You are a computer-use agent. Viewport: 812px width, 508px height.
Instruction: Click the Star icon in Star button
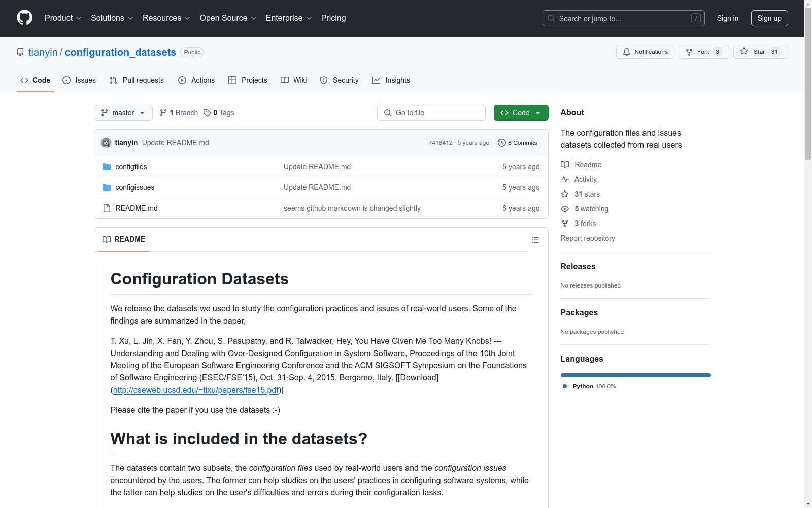(744, 51)
